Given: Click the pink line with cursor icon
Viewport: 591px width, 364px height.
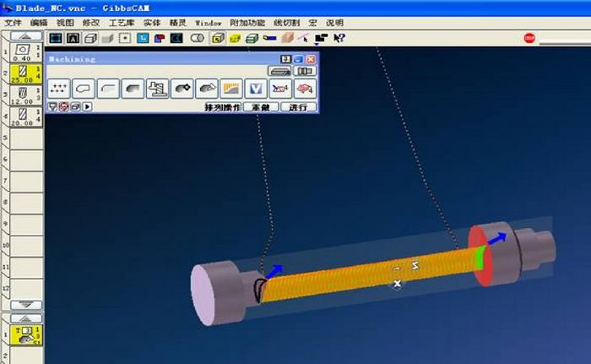Looking at the screenshot, I should click(304, 38).
